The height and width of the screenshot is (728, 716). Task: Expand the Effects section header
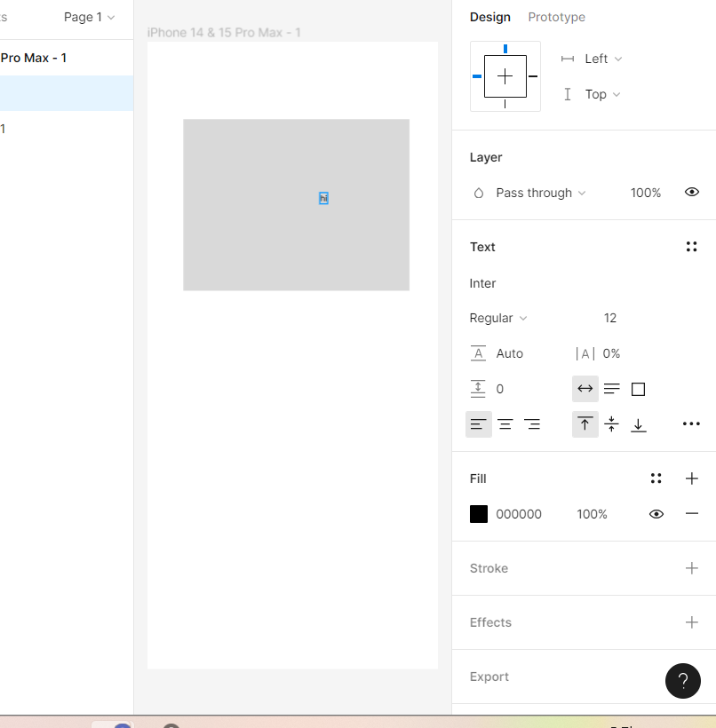tap(490, 622)
